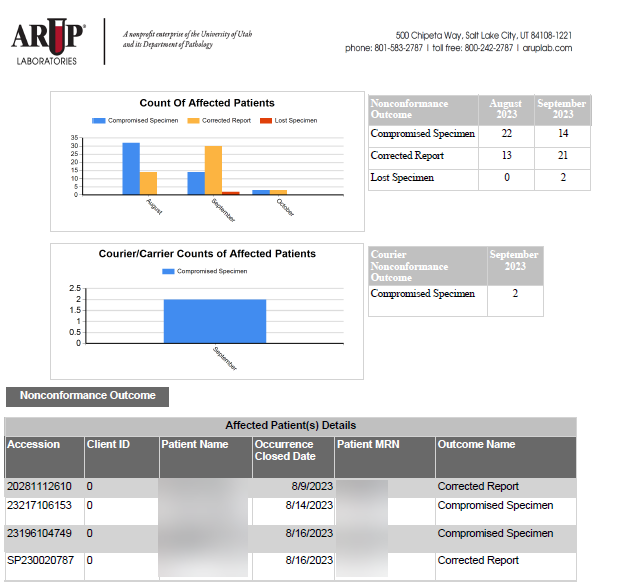Open accession SP230020787 row

(x=40, y=561)
